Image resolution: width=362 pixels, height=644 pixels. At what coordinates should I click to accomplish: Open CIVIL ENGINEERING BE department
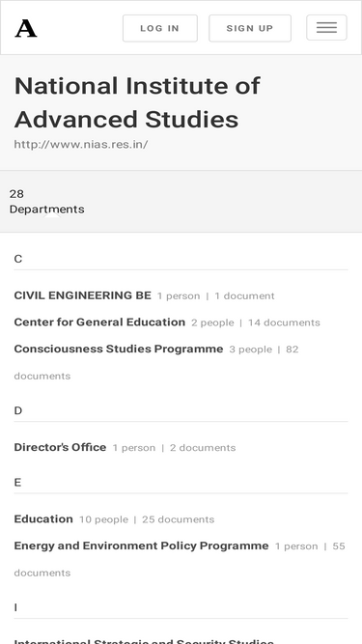82,295
